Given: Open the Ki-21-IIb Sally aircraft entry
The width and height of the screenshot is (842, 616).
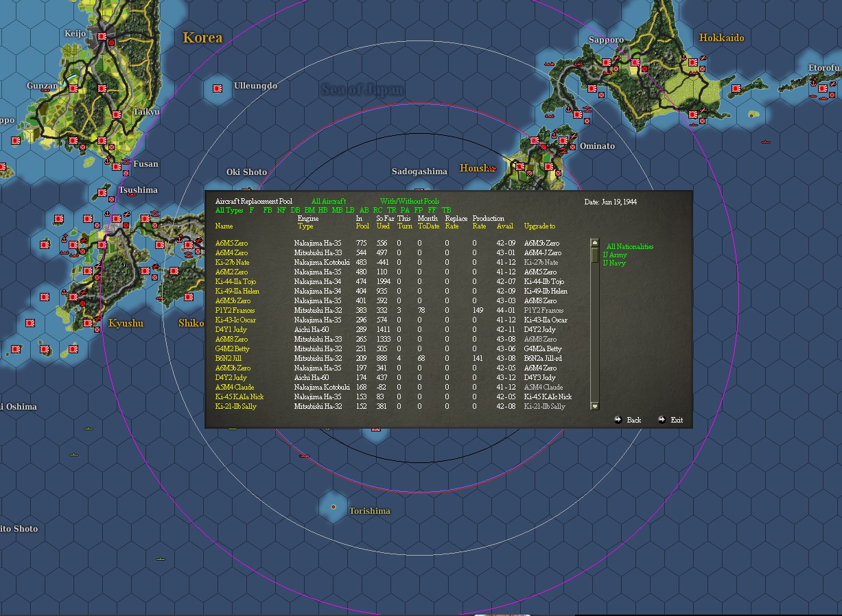Looking at the screenshot, I should click(x=236, y=406).
